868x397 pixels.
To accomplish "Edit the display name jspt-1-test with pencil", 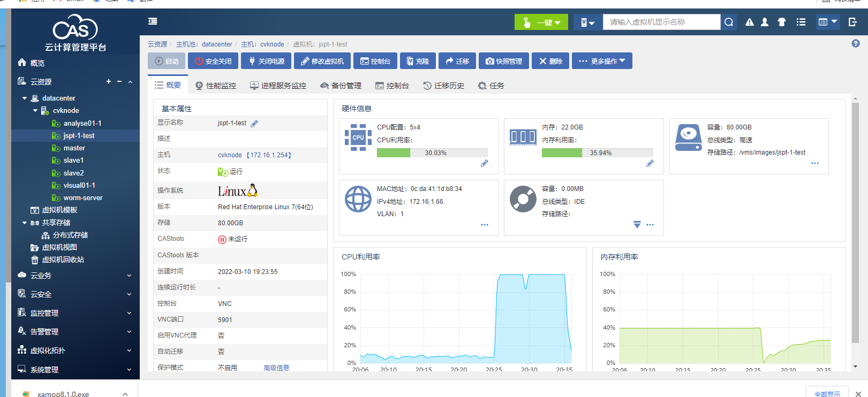I will 254,124.
